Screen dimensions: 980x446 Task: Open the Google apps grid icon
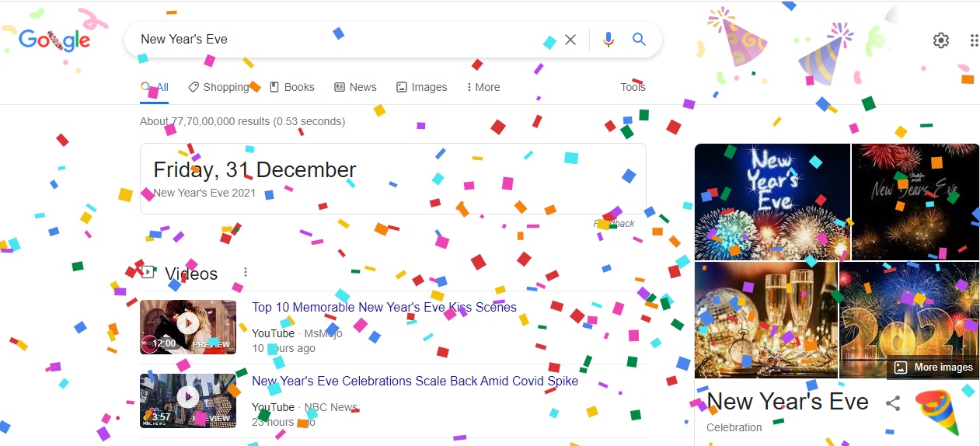(974, 40)
